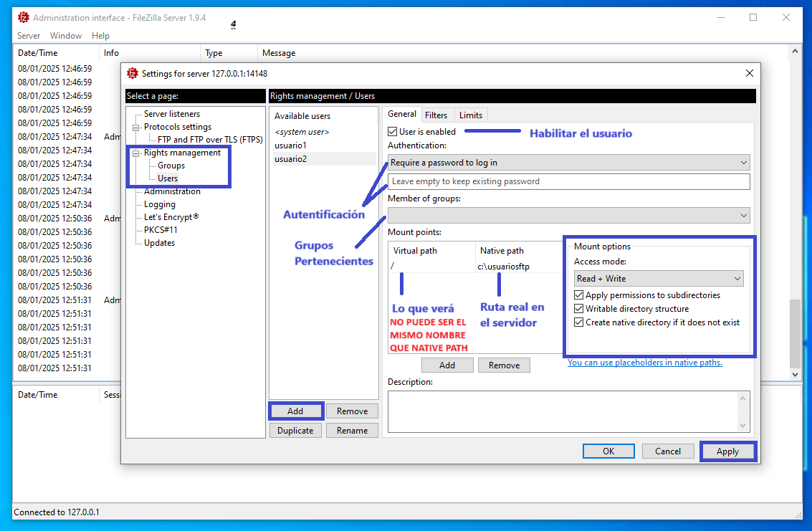
Task: Select Groups in the settings tree
Action: click(x=171, y=166)
